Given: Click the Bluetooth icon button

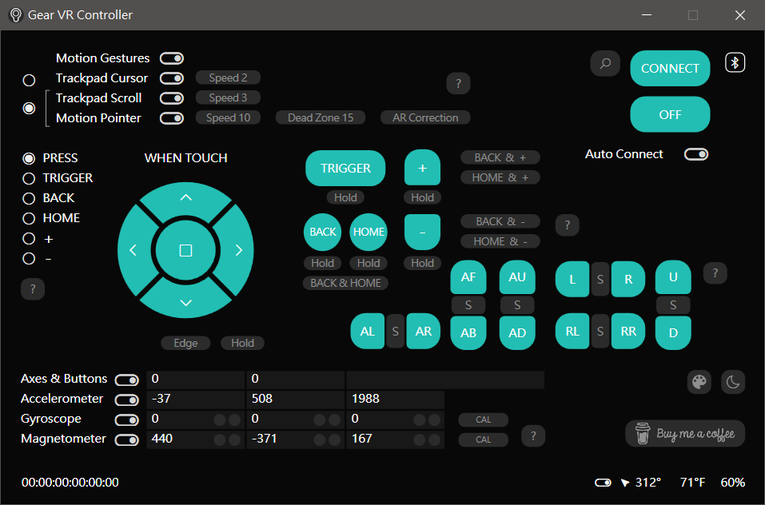Looking at the screenshot, I should click(x=735, y=62).
